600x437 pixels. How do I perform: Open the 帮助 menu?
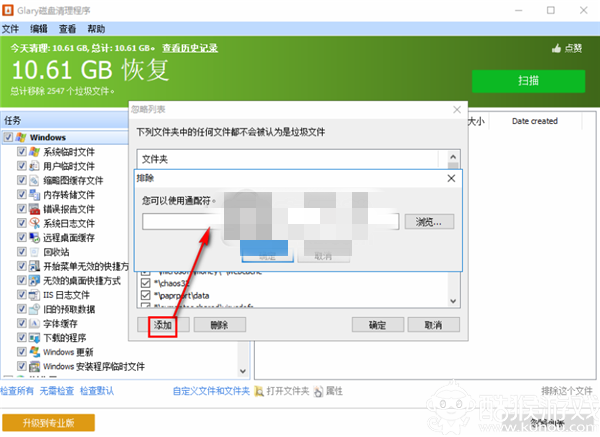pos(96,29)
